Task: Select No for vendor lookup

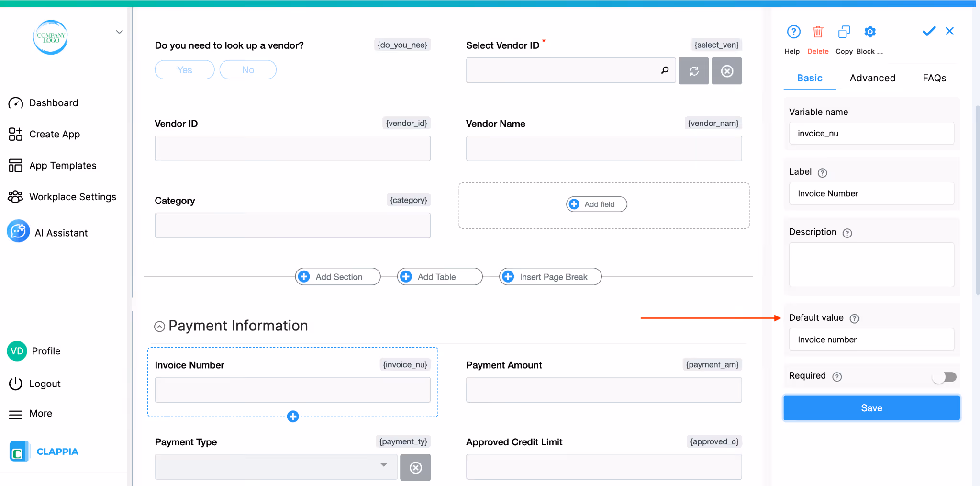Action: click(248, 70)
